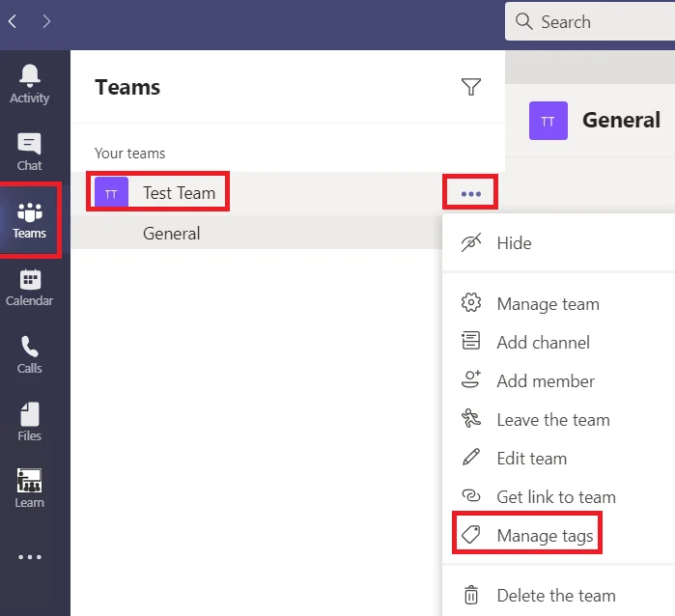This screenshot has width=675, height=616.
Task: Click the TT avatar in channel header
Action: pos(548,121)
